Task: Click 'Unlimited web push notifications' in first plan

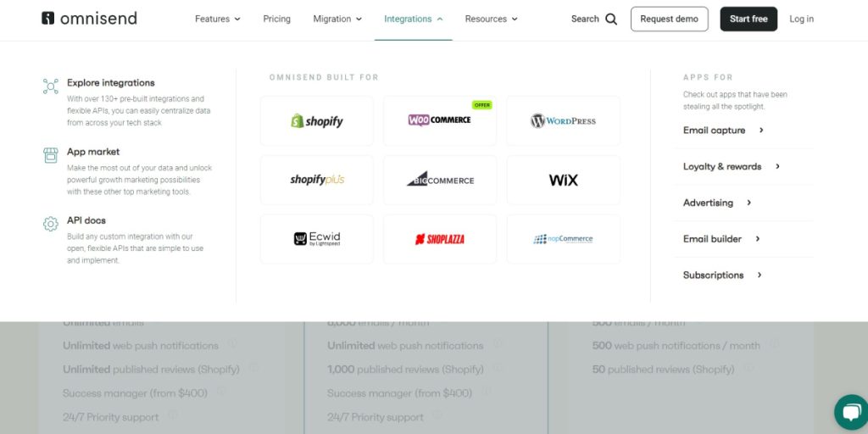Action: coord(141,346)
